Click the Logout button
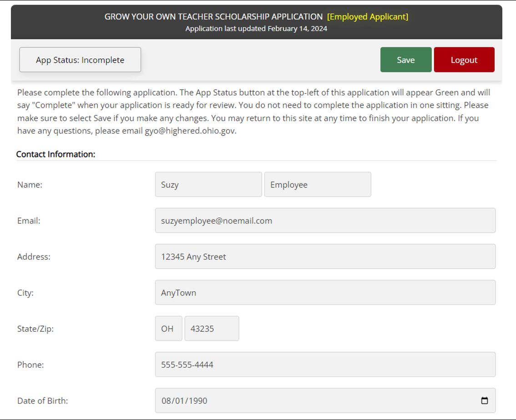 click(x=464, y=60)
